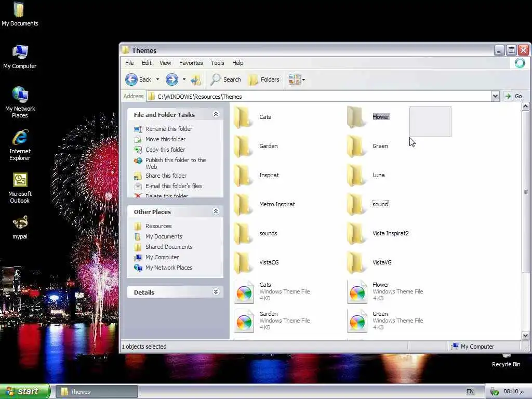Open the File menu
The image size is (532, 399).
129,63
